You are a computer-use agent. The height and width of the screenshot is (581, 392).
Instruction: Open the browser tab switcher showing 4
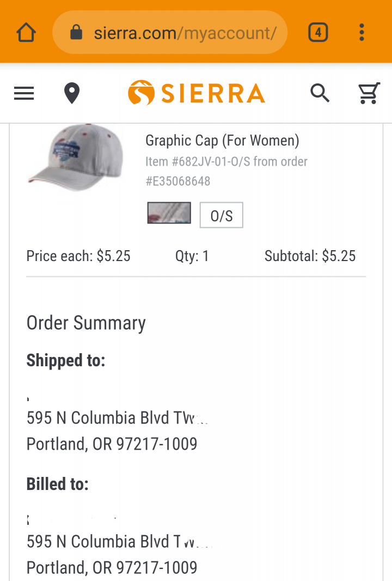pos(318,33)
